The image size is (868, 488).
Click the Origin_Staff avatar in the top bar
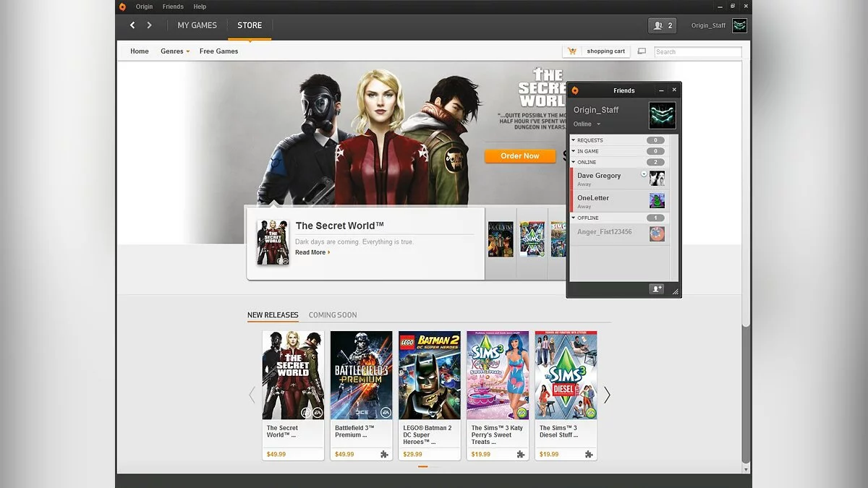pyautogui.click(x=739, y=25)
